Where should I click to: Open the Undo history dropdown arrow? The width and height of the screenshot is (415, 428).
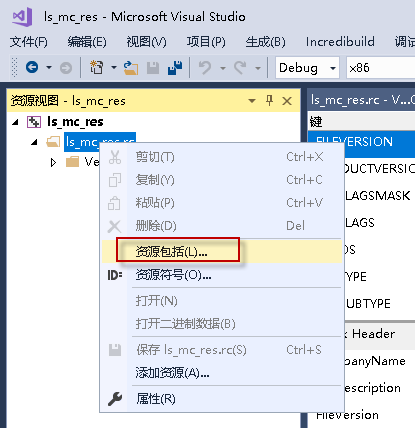tap(223, 68)
